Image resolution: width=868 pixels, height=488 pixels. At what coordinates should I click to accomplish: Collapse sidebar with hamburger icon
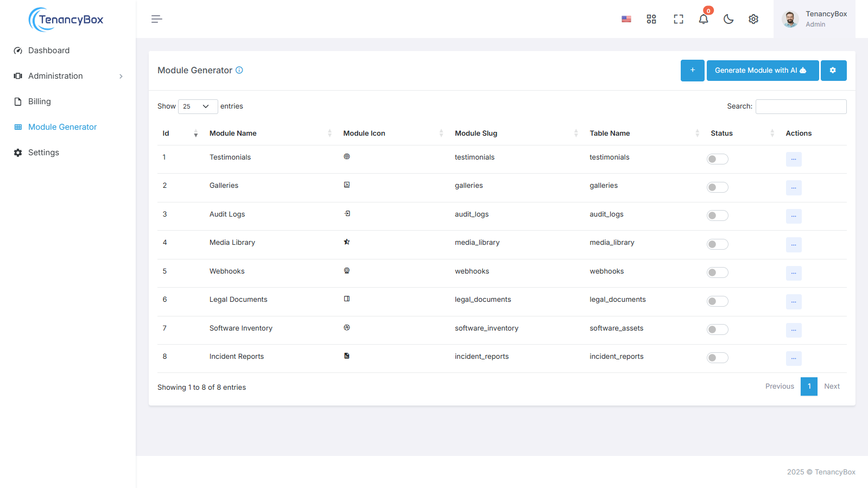[x=156, y=19]
